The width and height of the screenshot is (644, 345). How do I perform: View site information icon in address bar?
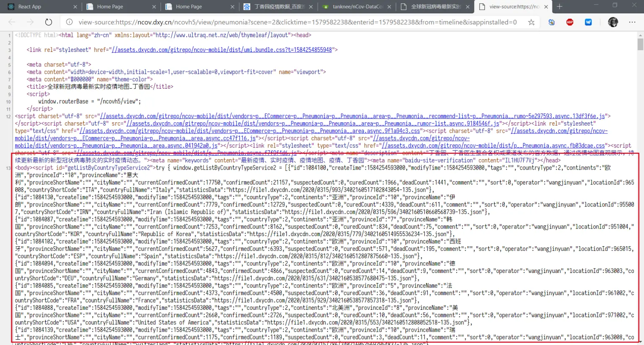pyautogui.click(x=70, y=22)
